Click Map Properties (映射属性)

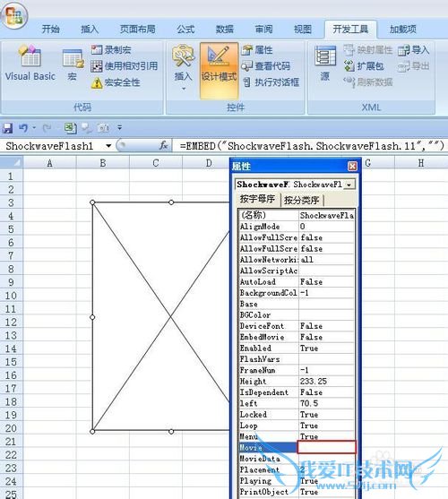click(x=367, y=49)
